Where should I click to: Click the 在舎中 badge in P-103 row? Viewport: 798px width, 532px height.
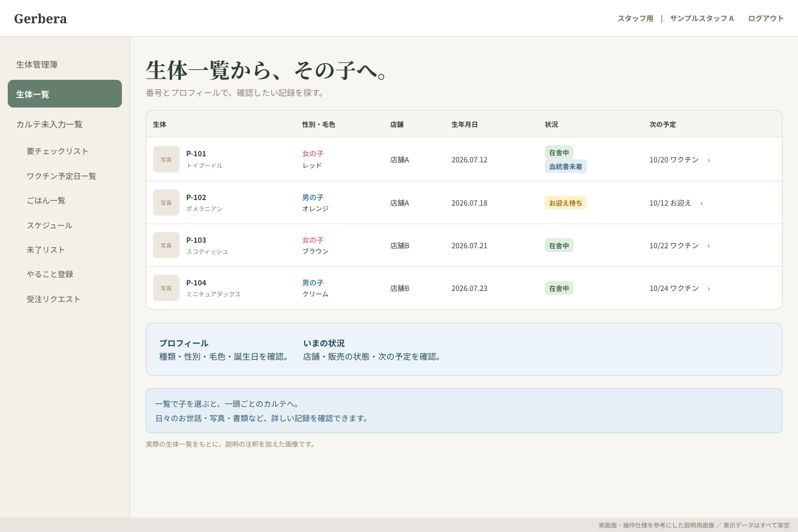pyautogui.click(x=559, y=245)
